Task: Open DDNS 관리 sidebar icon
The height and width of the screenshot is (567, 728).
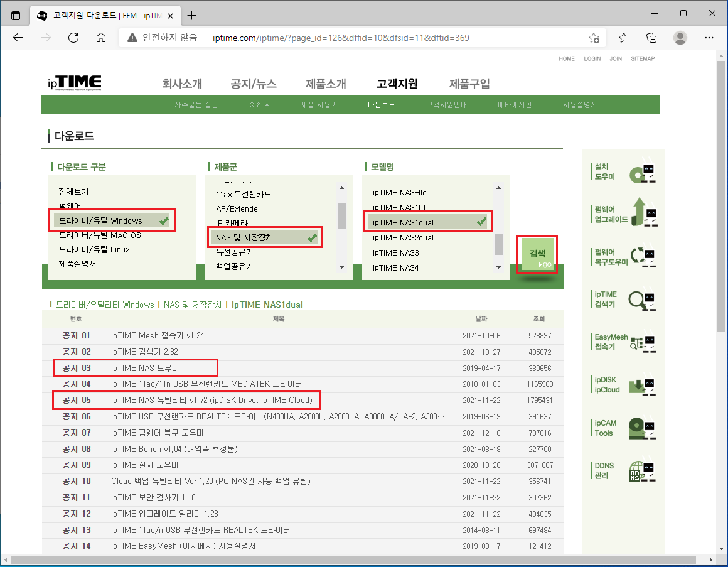Action: [643, 470]
